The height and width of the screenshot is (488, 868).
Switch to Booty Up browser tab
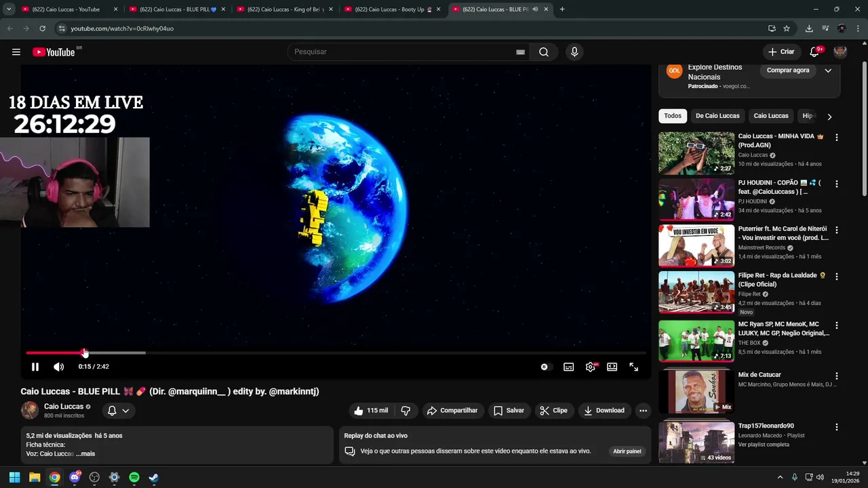[393, 9]
